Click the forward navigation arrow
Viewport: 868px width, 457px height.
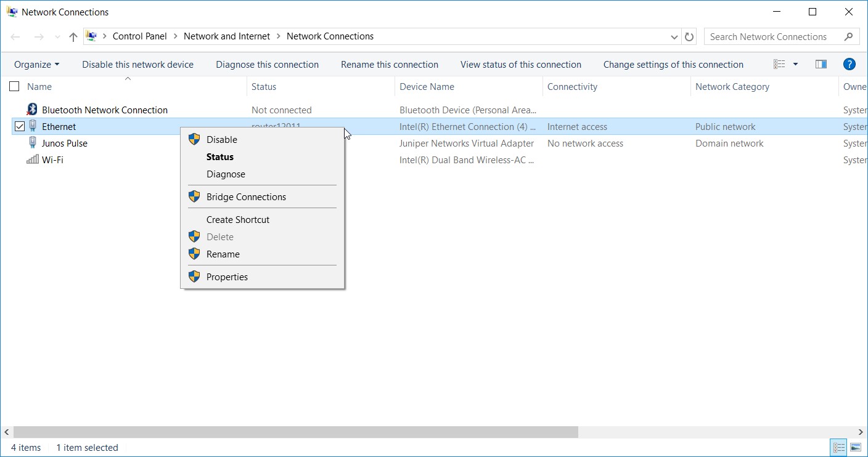38,36
